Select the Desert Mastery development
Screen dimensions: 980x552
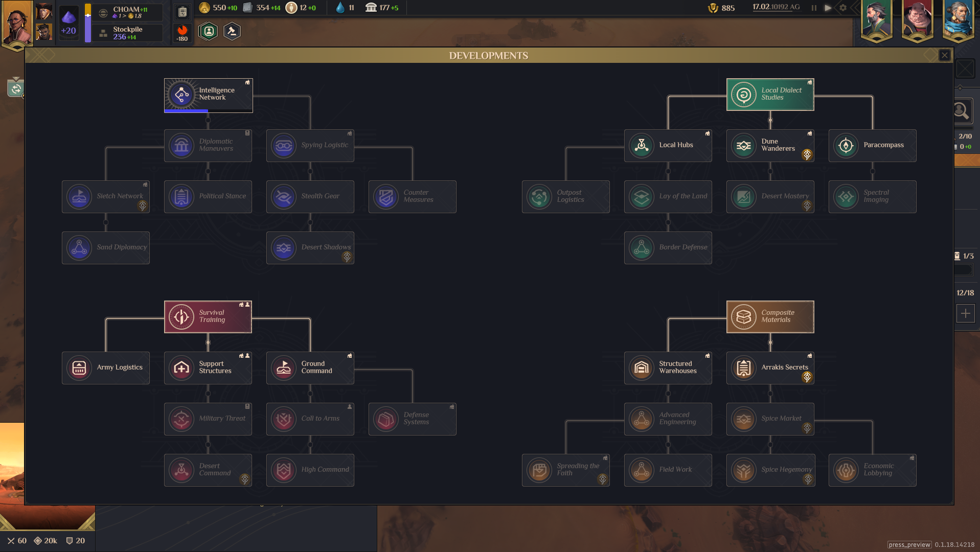[770, 197]
